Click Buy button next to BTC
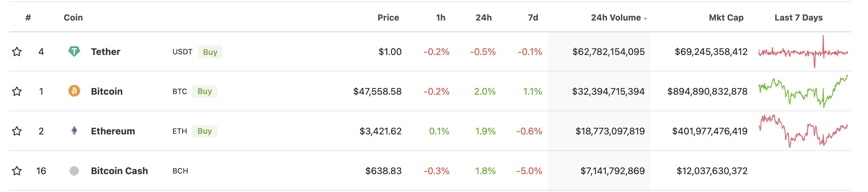This screenshot has width=868, height=192. 204,91
